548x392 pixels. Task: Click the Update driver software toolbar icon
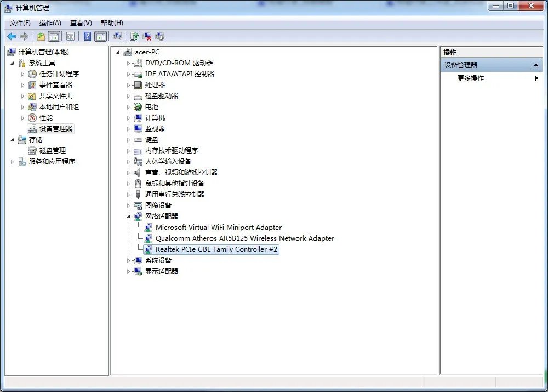[134, 36]
